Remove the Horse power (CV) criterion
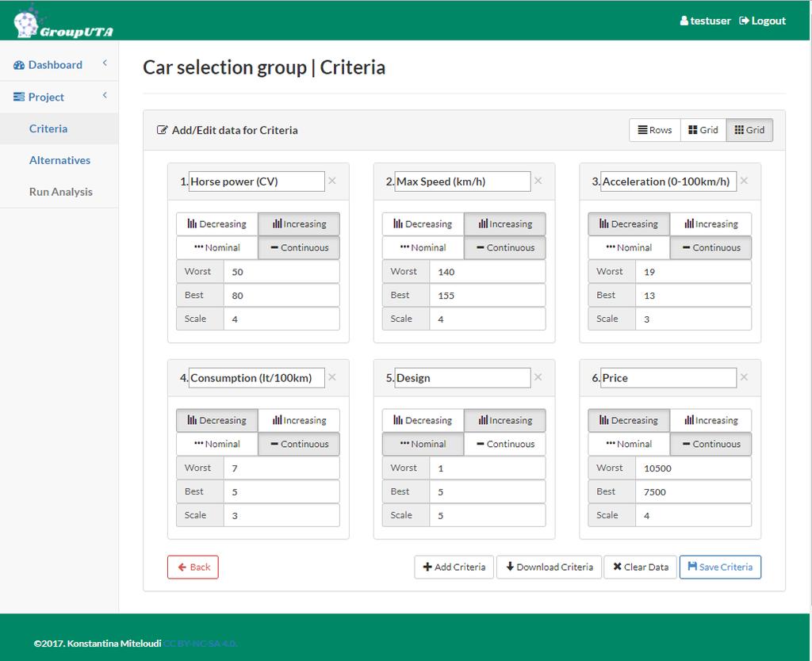 point(332,181)
